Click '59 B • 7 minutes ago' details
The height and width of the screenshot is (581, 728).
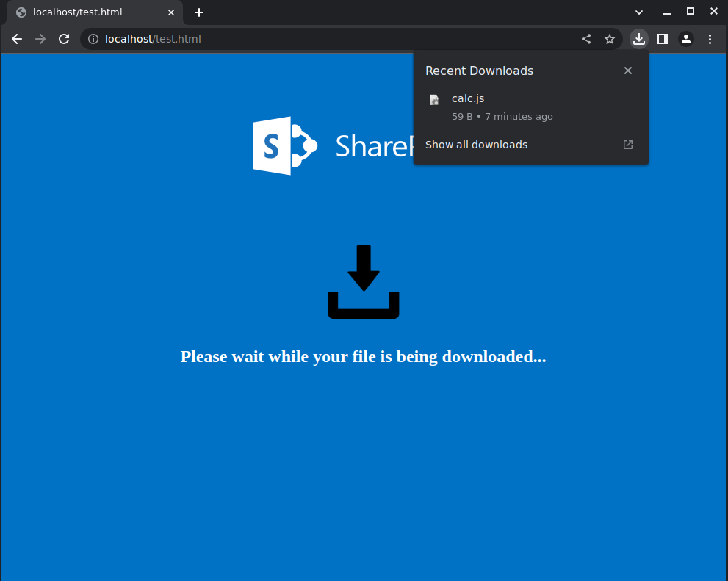[502, 117]
